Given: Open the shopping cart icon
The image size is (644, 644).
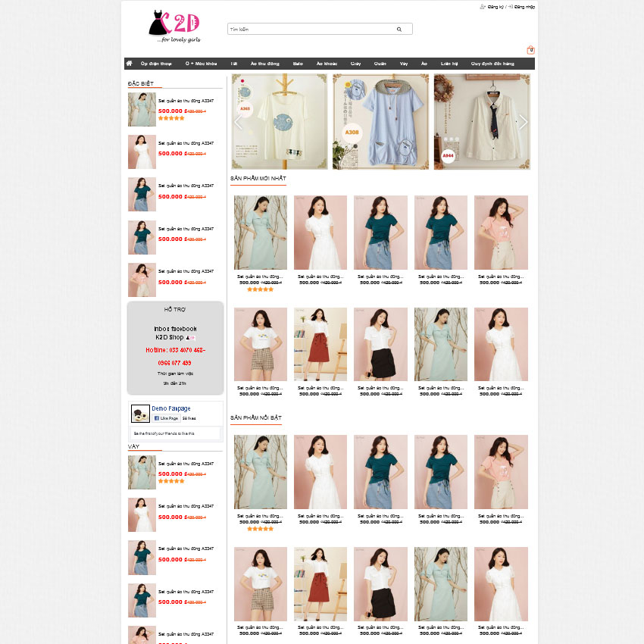Looking at the screenshot, I should click(530, 50).
